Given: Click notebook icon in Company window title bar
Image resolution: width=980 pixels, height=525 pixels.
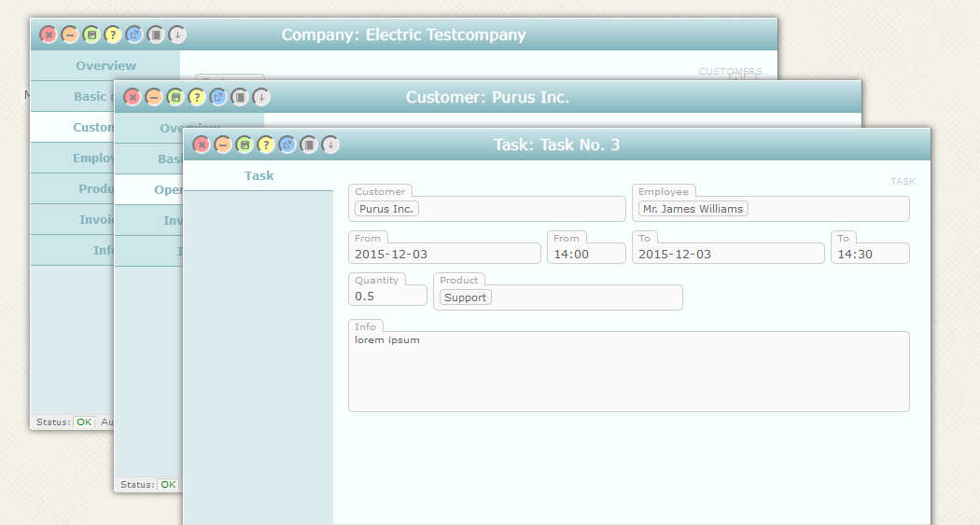Looking at the screenshot, I should coord(155,35).
